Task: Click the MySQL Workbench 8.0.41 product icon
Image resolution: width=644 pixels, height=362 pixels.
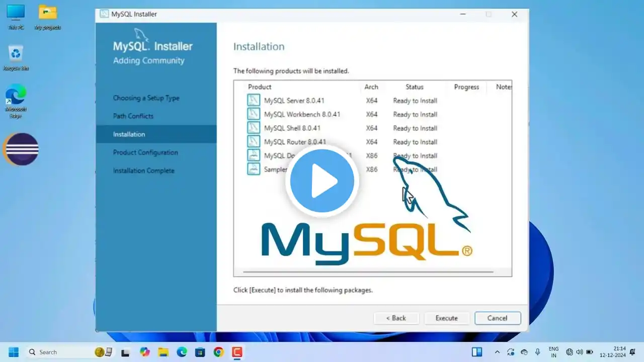Action: tap(254, 114)
